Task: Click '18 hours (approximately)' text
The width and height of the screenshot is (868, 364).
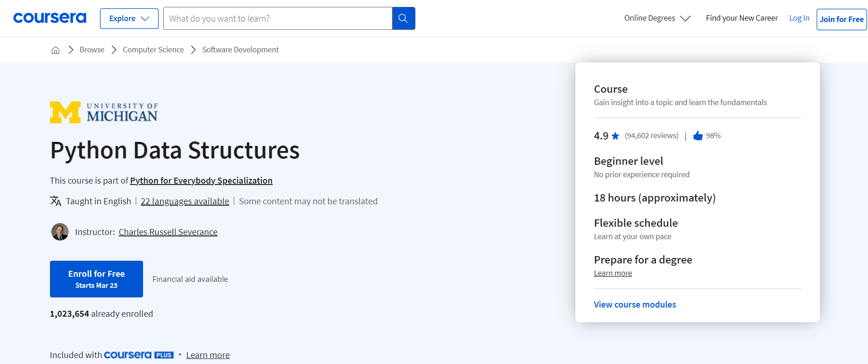Action: [x=655, y=198]
